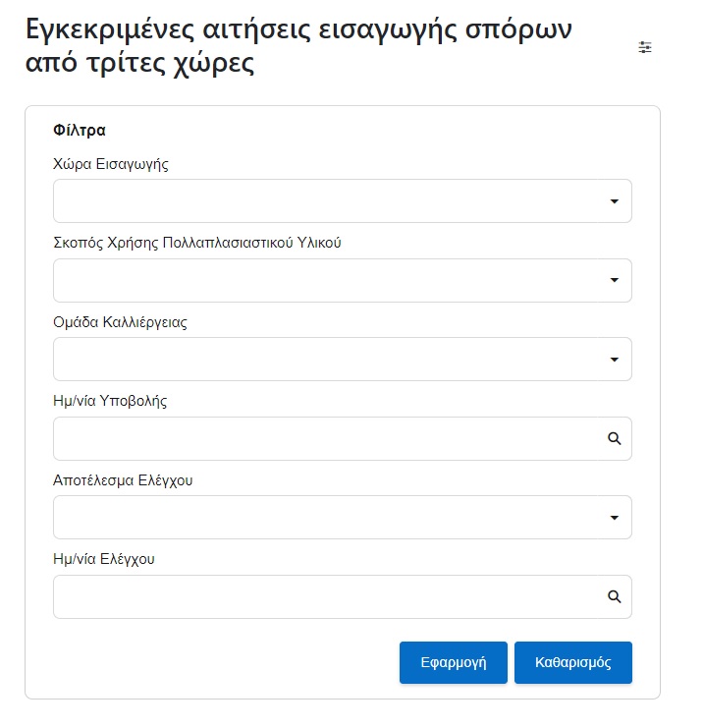Focus the Ημ/νία Ελέγχου date field
The width and height of the screenshot is (703, 728).
coord(343,596)
